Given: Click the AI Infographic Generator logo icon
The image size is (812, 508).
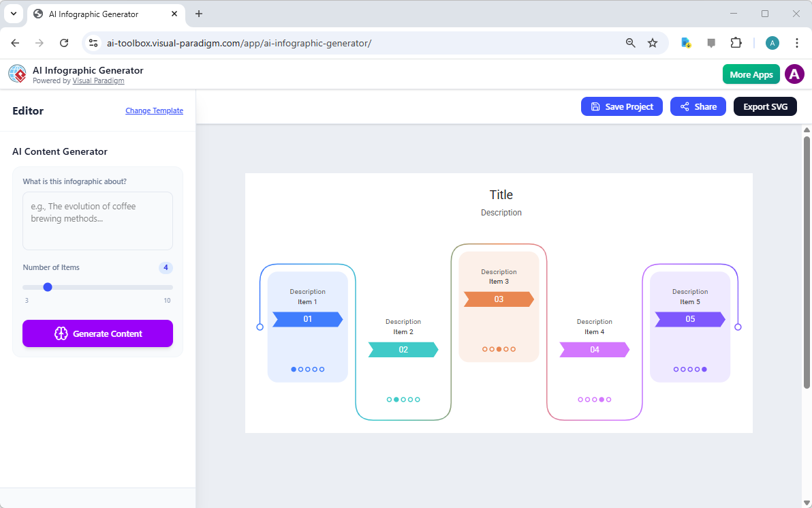Looking at the screenshot, I should [x=17, y=74].
